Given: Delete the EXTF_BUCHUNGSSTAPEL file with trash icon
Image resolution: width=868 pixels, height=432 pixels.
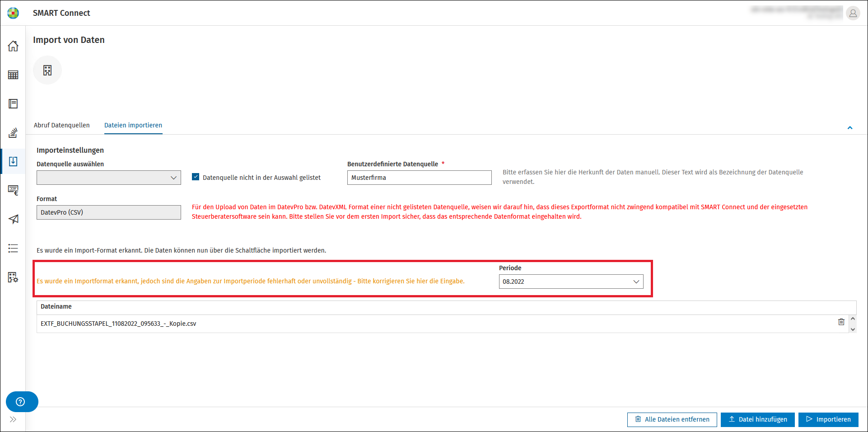Looking at the screenshot, I should click(841, 322).
